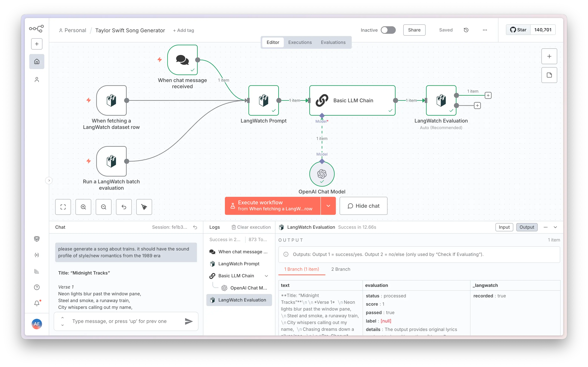Select the Output view toggle
The height and width of the screenshot is (367, 588).
(x=527, y=227)
